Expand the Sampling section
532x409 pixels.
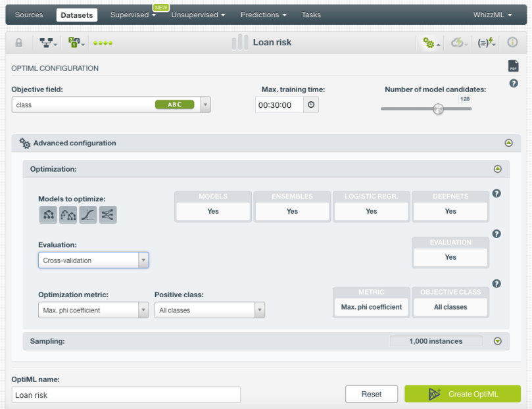coord(497,341)
